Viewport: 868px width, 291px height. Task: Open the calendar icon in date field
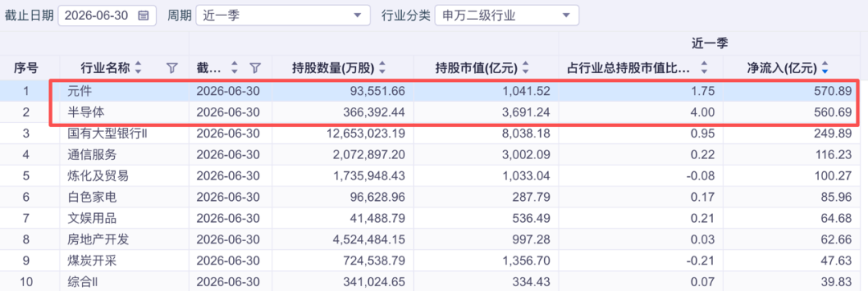(143, 15)
